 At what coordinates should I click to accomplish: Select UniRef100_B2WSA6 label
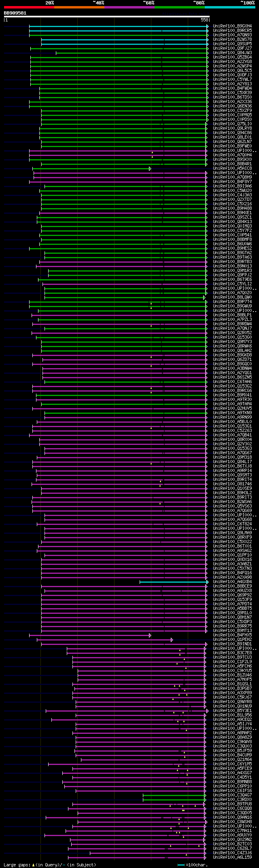tap(232, 502)
